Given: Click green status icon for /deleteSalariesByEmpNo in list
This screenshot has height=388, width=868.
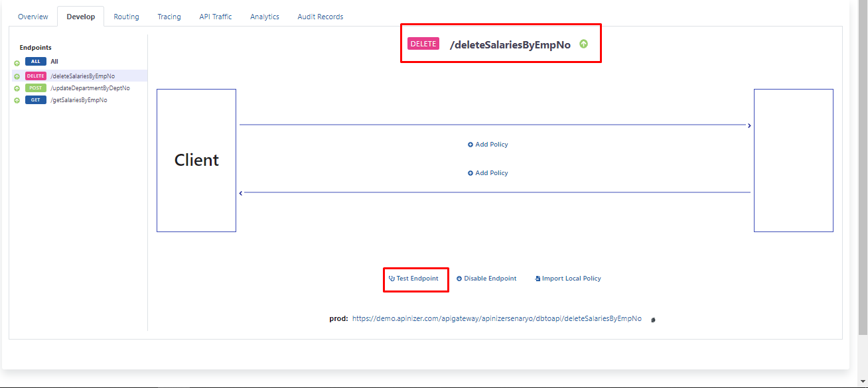Looking at the screenshot, I should (17, 77).
